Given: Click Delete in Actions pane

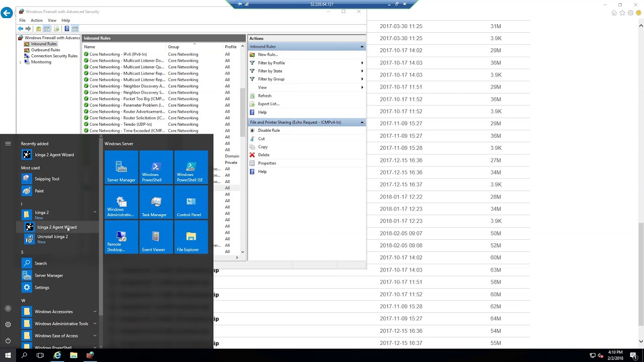Looking at the screenshot, I should coord(264,155).
